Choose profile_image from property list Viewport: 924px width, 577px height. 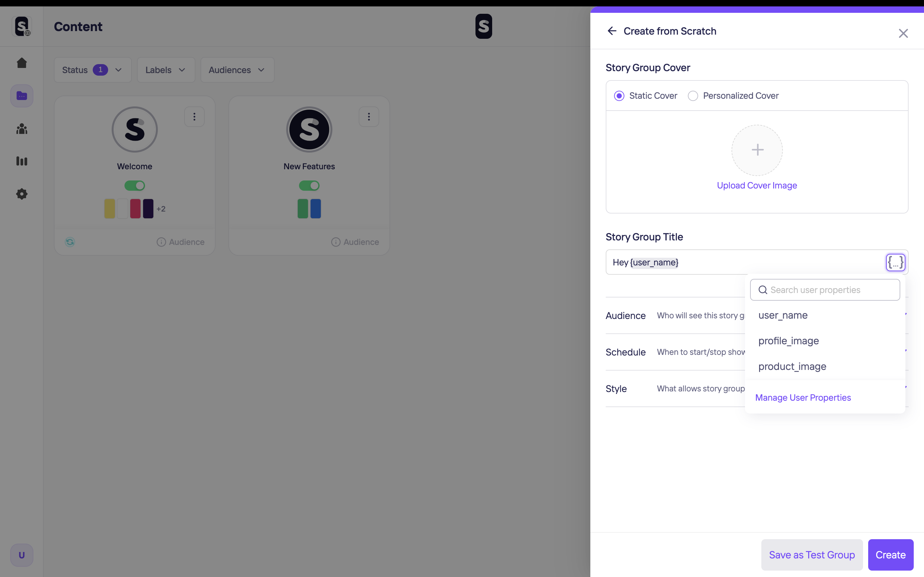[x=789, y=341]
